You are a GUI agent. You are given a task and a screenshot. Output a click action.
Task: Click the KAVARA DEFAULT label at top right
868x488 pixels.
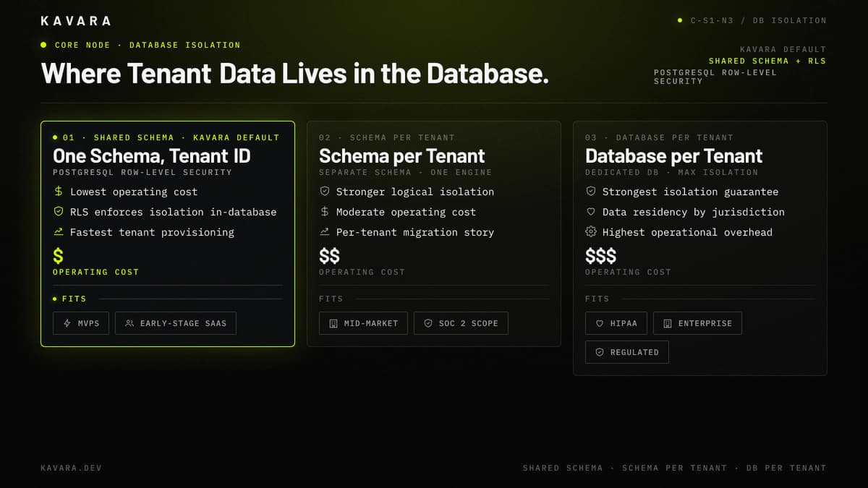(783, 49)
